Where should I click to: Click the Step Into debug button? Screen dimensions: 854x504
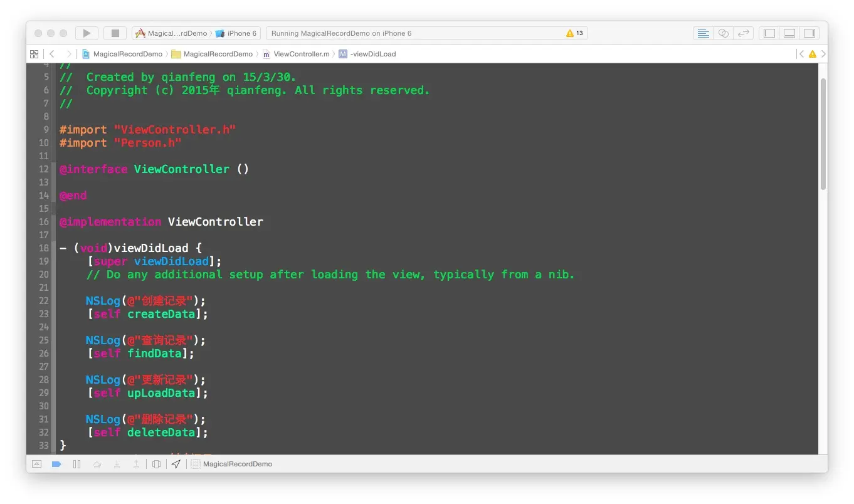(117, 464)
